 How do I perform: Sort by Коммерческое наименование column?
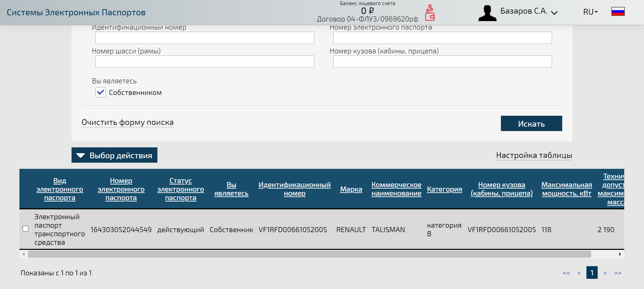pyautogui.click(x=396, y=189)
